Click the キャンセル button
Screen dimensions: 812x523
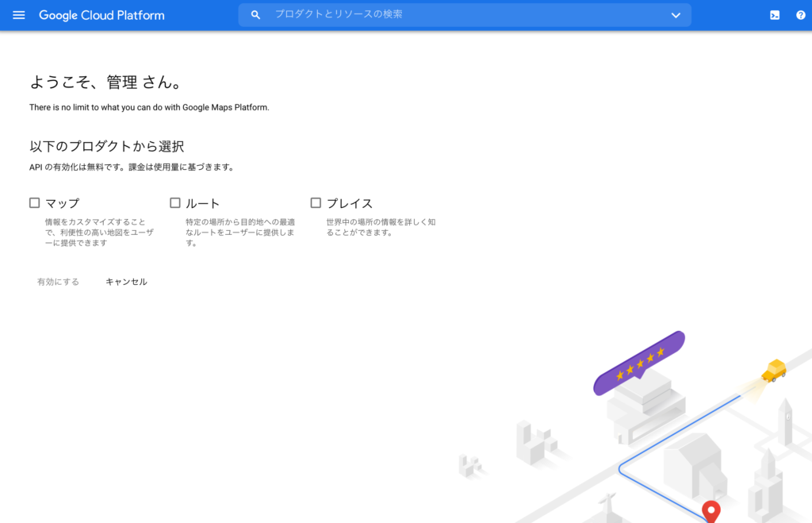126,282
